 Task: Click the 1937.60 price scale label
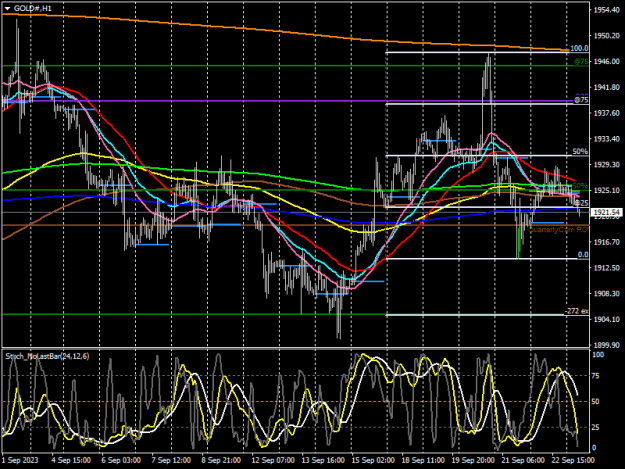(x=606, y=113)
